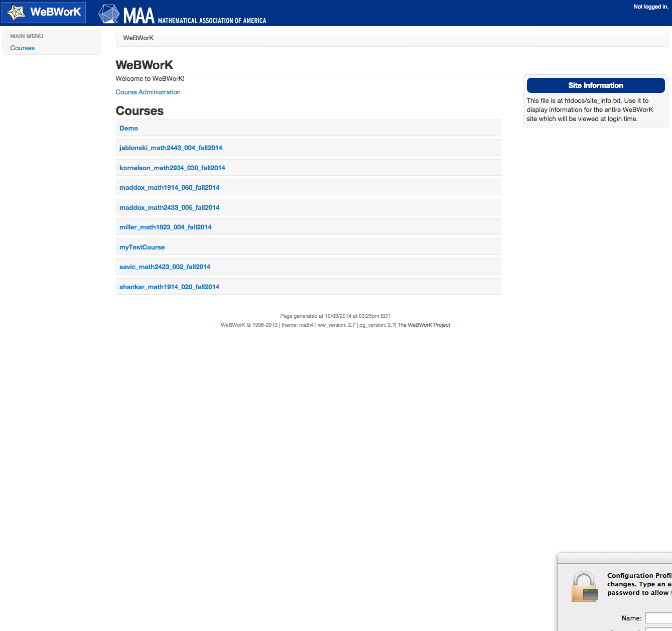Open course maddox_math1914_060_fall2014

click(x=169, y=188)
